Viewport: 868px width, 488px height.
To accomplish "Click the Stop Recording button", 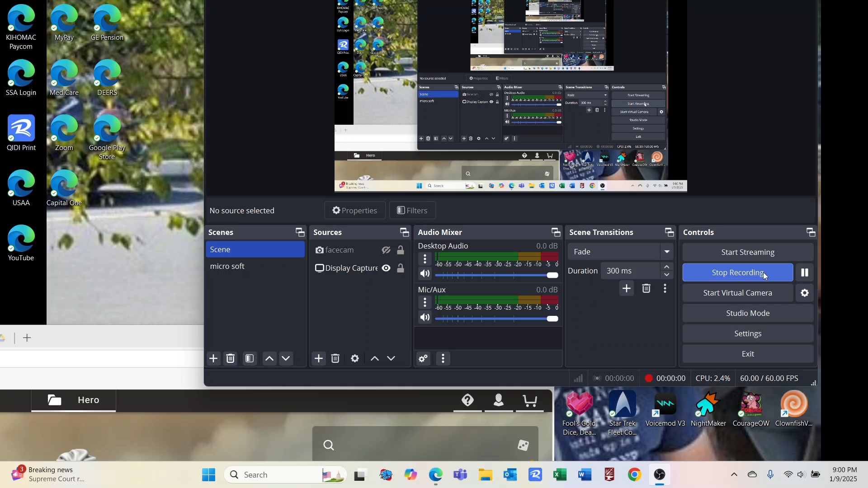I will point(737,272).
